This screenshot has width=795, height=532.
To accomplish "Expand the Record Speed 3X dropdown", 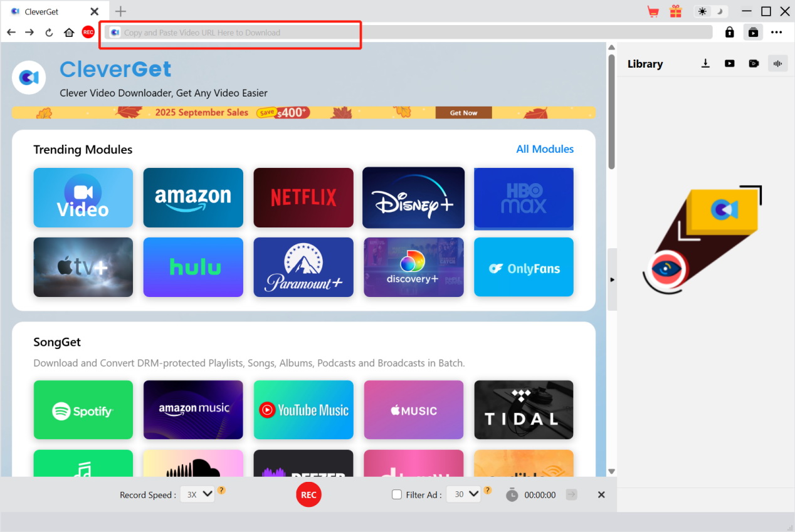I will click(197, 494).
